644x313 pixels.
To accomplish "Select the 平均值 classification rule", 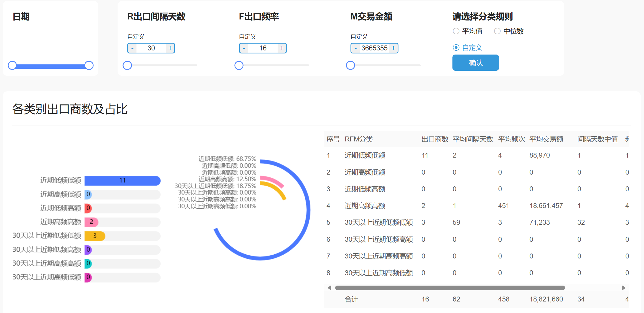I will (x=456, y=31).
